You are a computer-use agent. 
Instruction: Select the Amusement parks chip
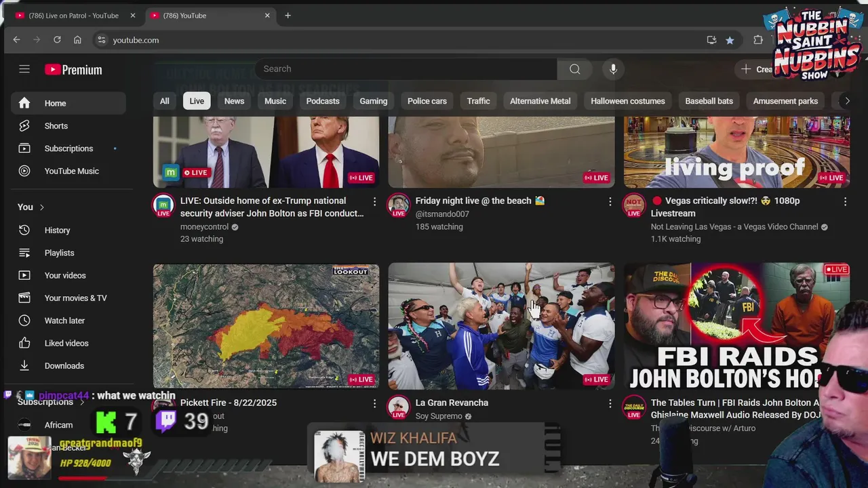[x=785, y=101]
